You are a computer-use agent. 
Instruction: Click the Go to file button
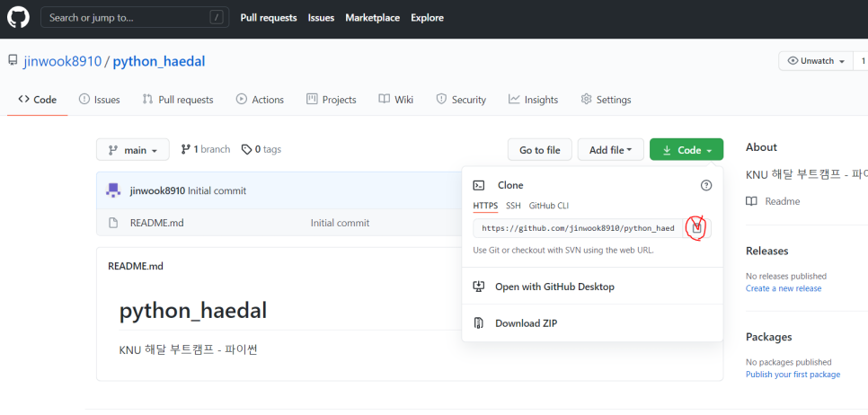[x=540, y=150]
